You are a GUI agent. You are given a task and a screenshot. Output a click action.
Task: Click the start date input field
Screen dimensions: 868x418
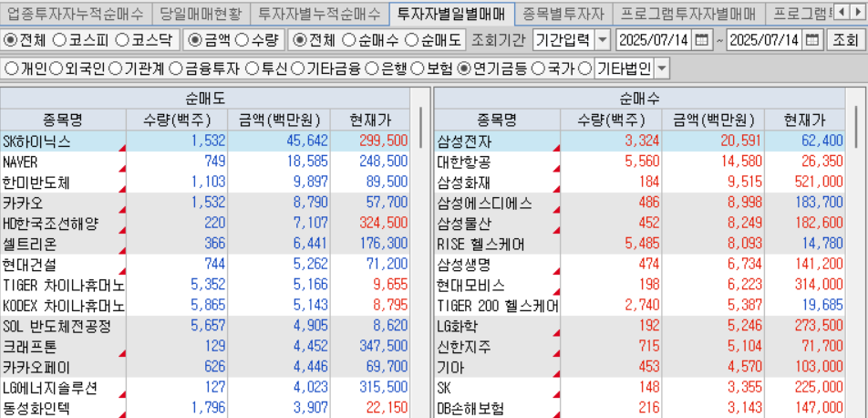pos(655,40)
